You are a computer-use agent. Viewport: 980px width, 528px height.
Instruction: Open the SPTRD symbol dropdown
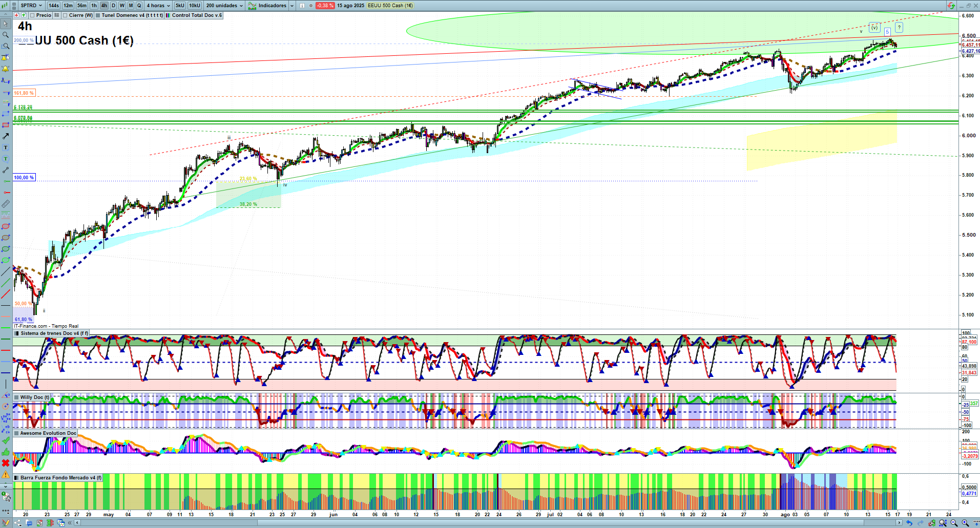[31, 6]
